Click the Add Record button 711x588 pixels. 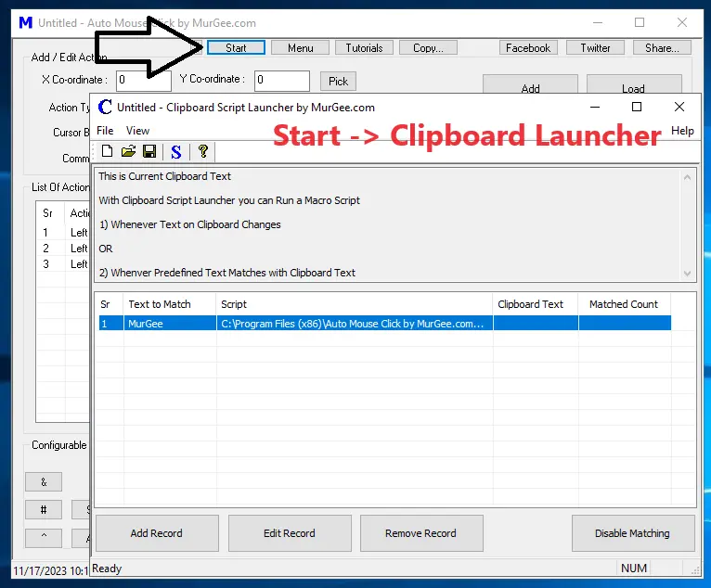157,533
